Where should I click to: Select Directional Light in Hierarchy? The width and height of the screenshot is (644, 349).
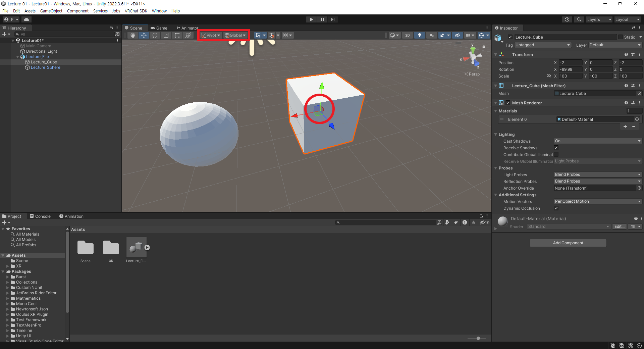[x=42, y=51]
